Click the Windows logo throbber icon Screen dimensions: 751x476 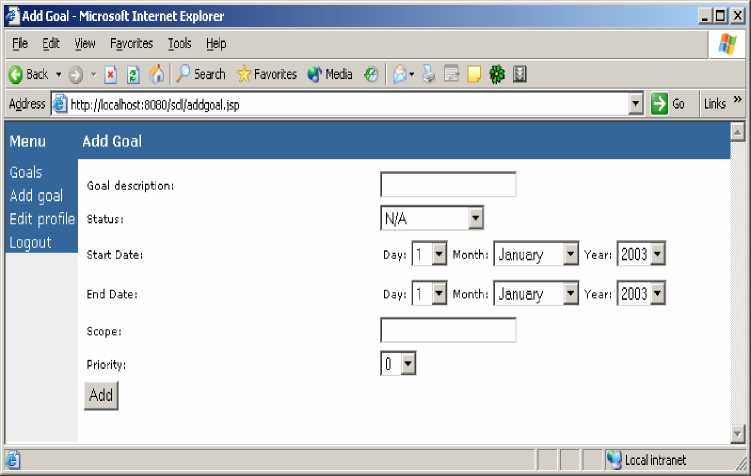(727, 45)
